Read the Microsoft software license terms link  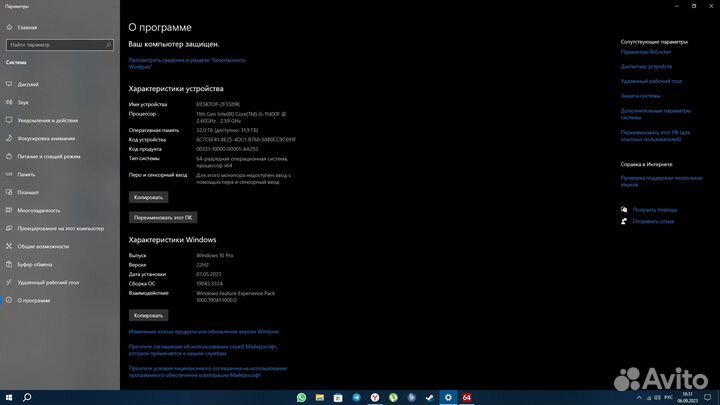[208, 371]
